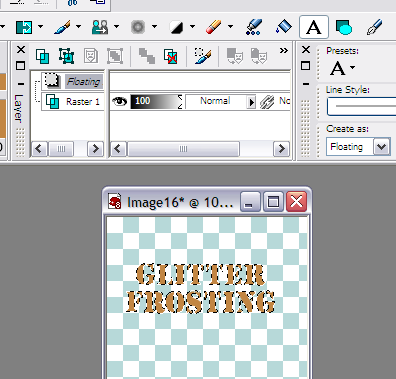Click the new mask layer icon
Screen dimensions: 396x379
91,56
